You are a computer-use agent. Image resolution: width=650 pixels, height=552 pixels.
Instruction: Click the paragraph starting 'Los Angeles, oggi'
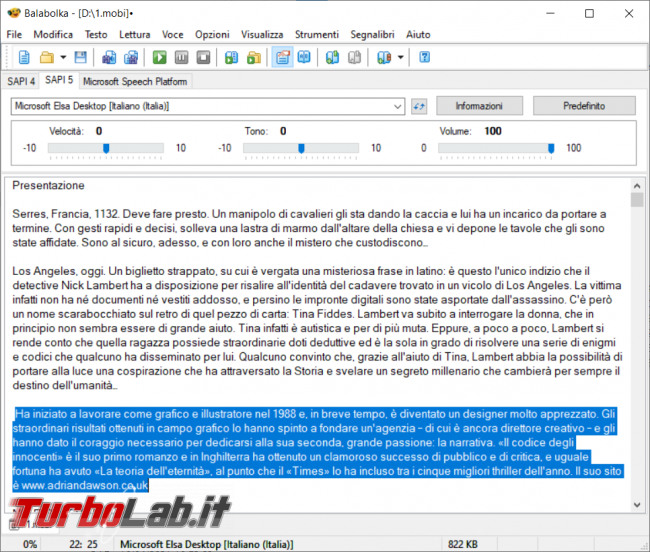click(317, 328)
